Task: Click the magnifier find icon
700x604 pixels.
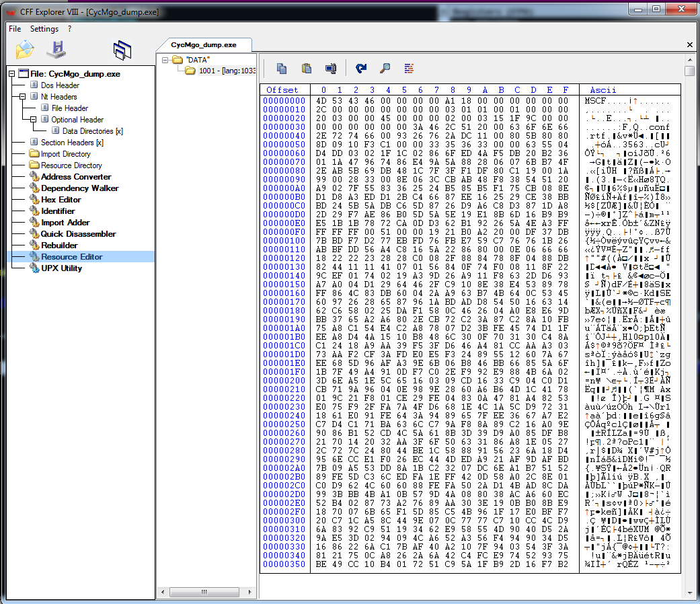Action: tap(385, 69)
